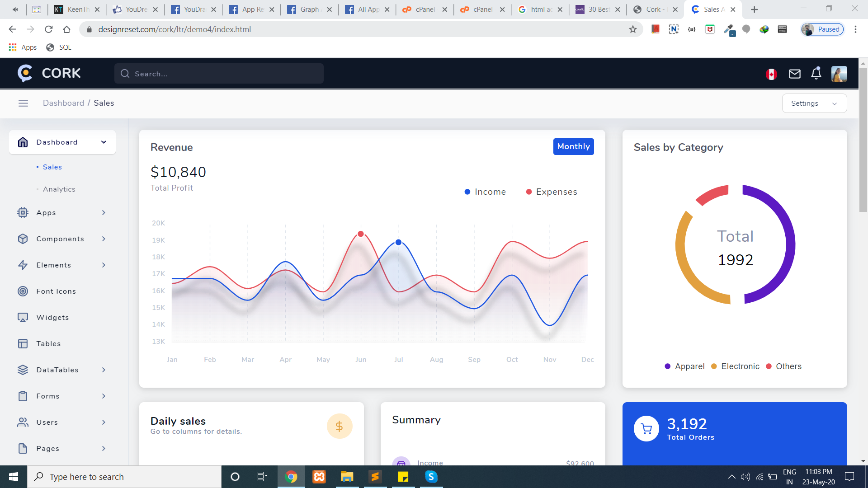Open the Settings dropdown

pyautogui.click(x=814, y=103)
